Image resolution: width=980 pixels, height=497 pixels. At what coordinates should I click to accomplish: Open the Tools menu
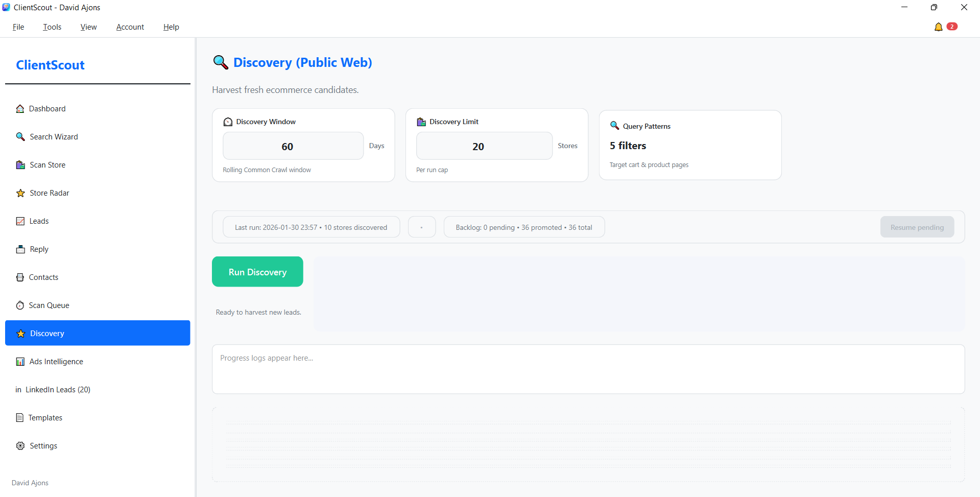coord(52,27)
